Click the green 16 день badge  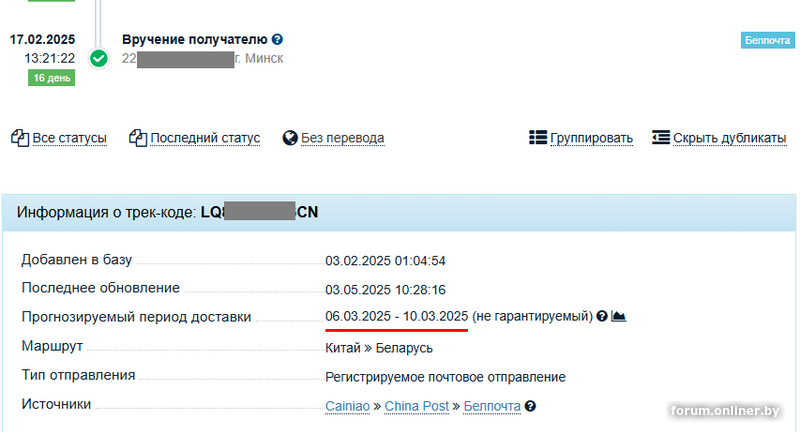coord(52,78)
